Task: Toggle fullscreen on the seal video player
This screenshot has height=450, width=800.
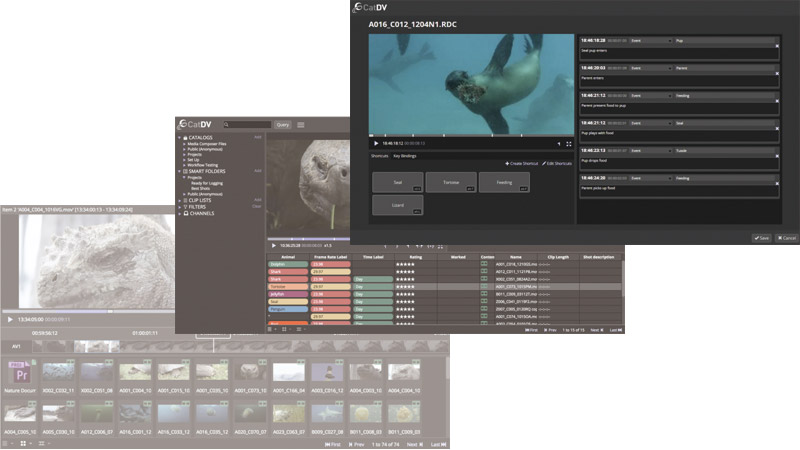Action: click(568, 144)
